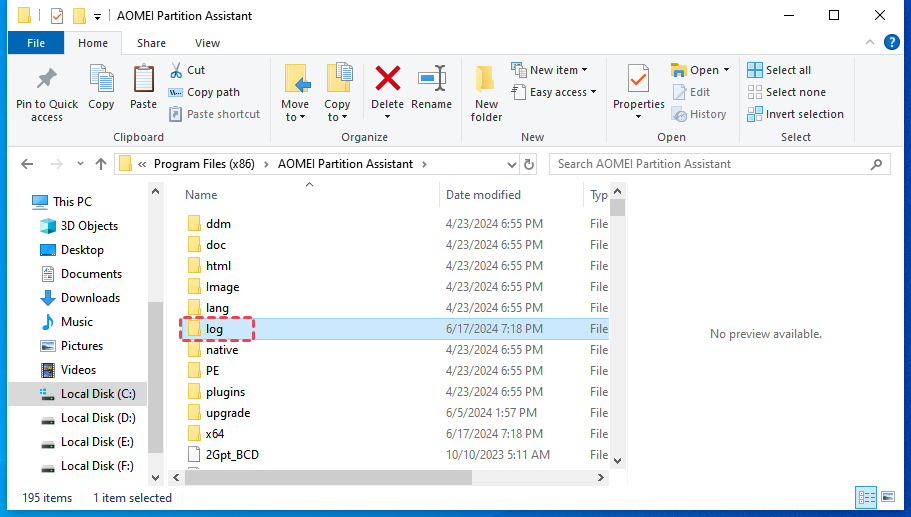Image resolution: width=911 pixels, height=517 pixels.
Task: Go up one folder level
Action: click(x=101, y=164)
